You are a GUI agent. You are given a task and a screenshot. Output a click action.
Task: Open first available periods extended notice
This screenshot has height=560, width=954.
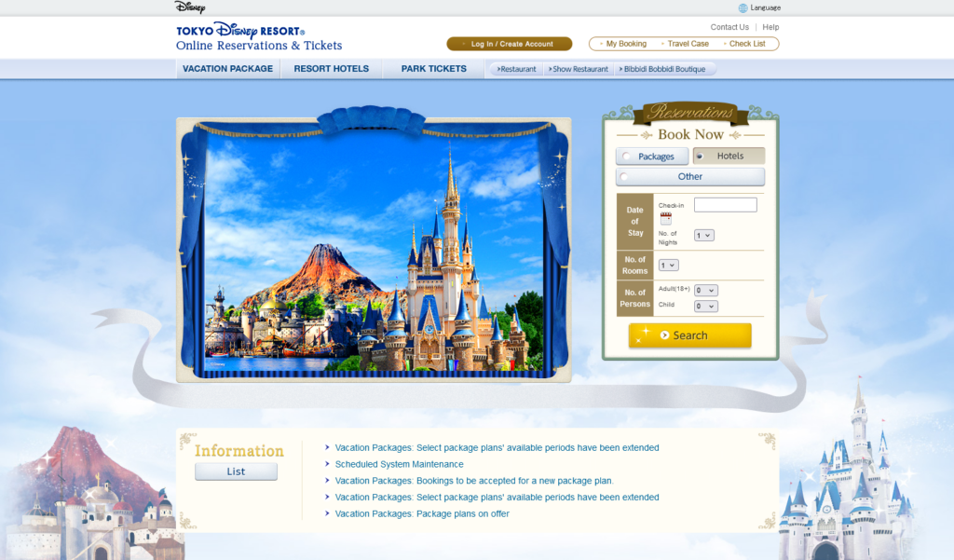[x=497, y=448]
